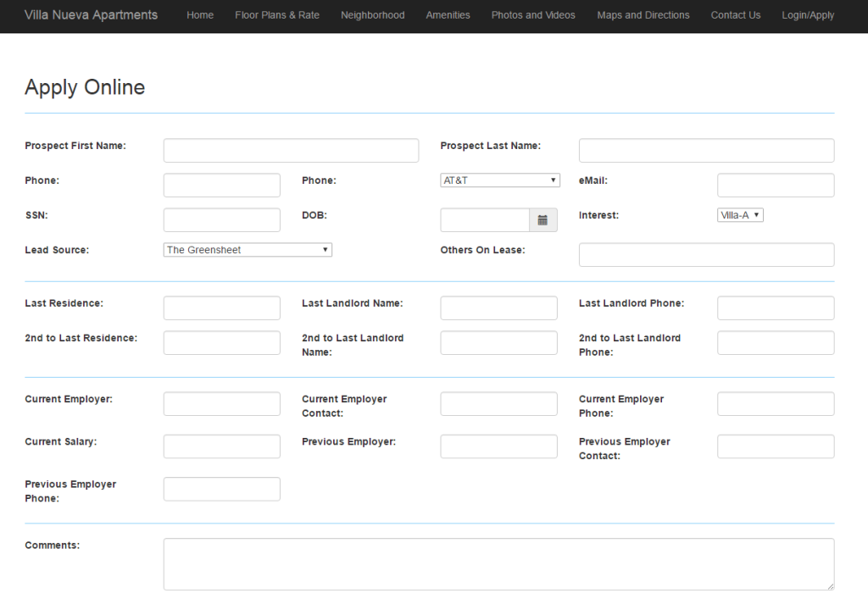The height and width of the screenshot is (604, 868).
Task: Click the Prospect First Name label
Action: [x=75, y=146]
